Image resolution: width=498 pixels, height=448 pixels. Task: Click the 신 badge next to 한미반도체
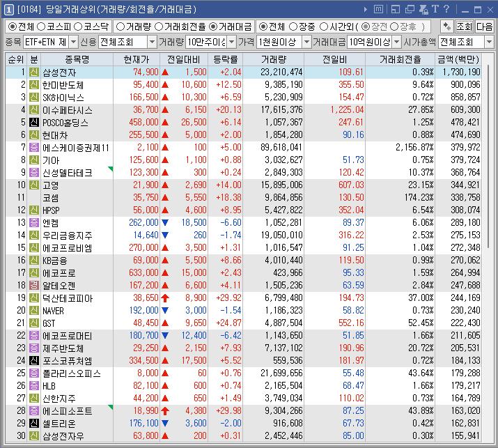(34, 85)
